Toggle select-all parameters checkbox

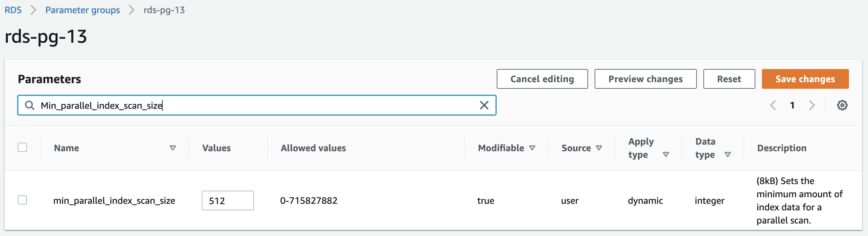click(22, 147)
